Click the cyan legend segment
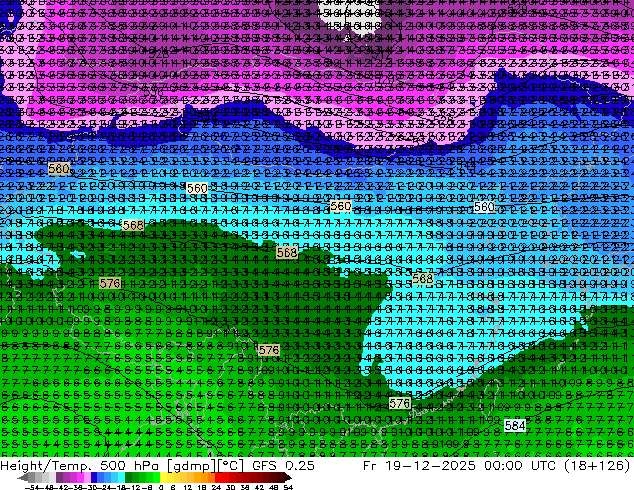The height and width of the screenshot is (490, 634). (121, 478)
